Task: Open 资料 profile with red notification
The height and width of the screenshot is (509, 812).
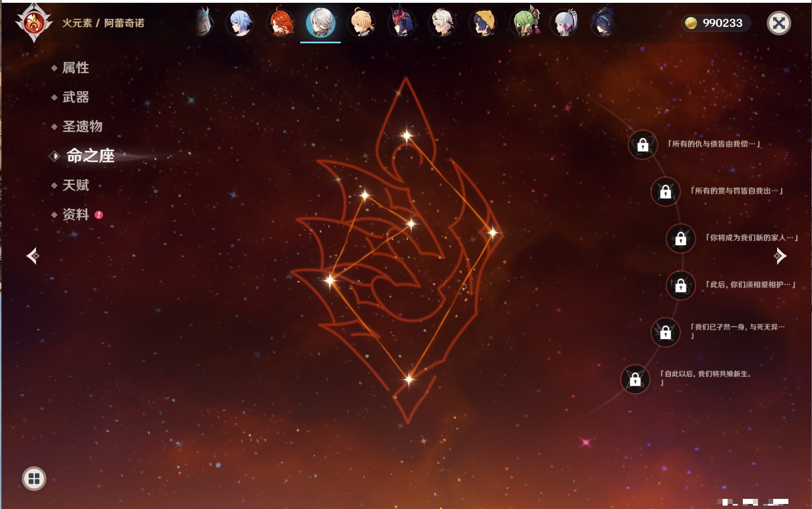Action: pyautogui.click(x=75, y=215)
